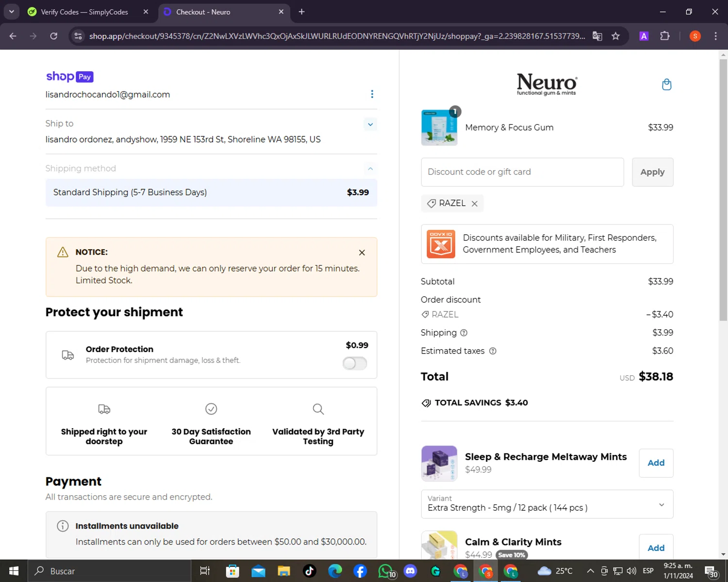Open the tab search dropdown arrow

click(x=12, y=12)
